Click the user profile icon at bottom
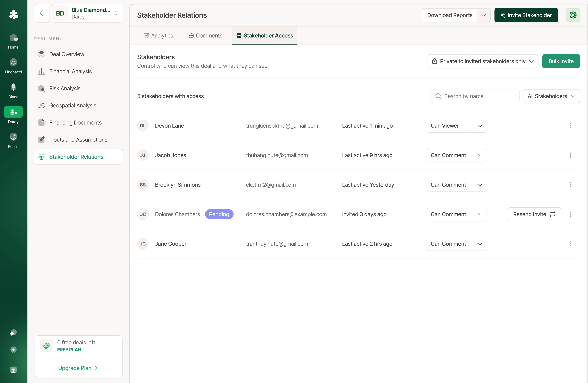588x383 pixels. click(x=13, y=370)
